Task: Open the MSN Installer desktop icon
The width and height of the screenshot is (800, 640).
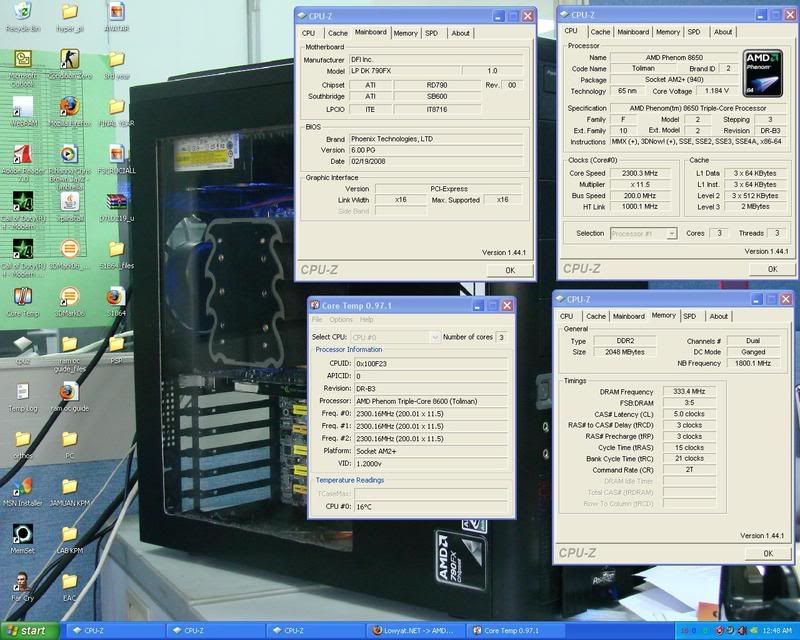Action: pos(21,487)
